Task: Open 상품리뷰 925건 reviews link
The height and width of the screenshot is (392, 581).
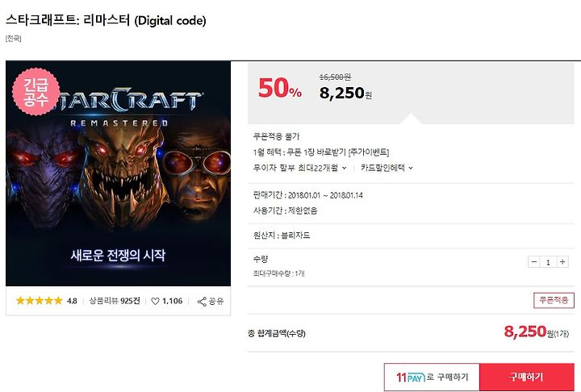Action: click(x=115, y=301)
